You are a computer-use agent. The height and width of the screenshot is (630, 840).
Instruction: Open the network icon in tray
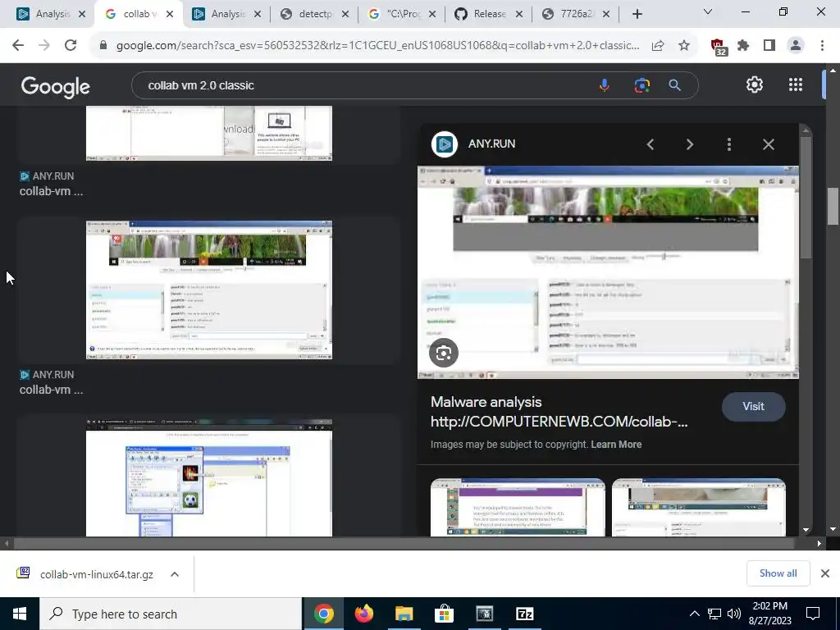click(x=714, y=614)
